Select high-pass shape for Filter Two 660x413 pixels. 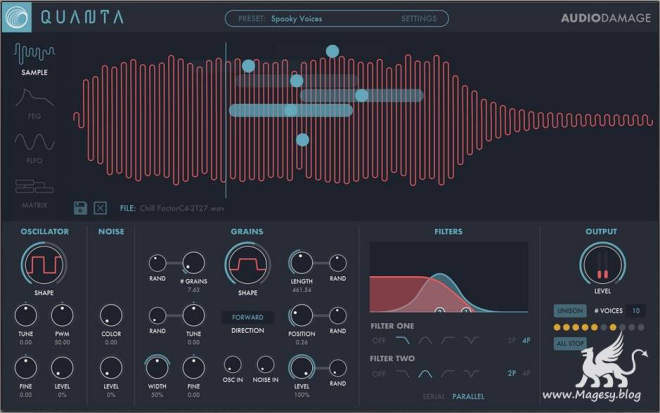(x=448, y=373)
